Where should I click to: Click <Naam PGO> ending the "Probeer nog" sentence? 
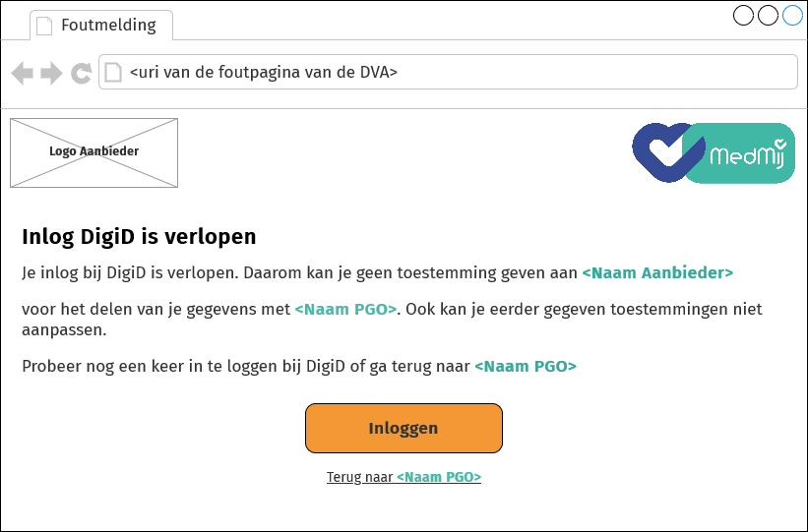click(x=526, y=366)
